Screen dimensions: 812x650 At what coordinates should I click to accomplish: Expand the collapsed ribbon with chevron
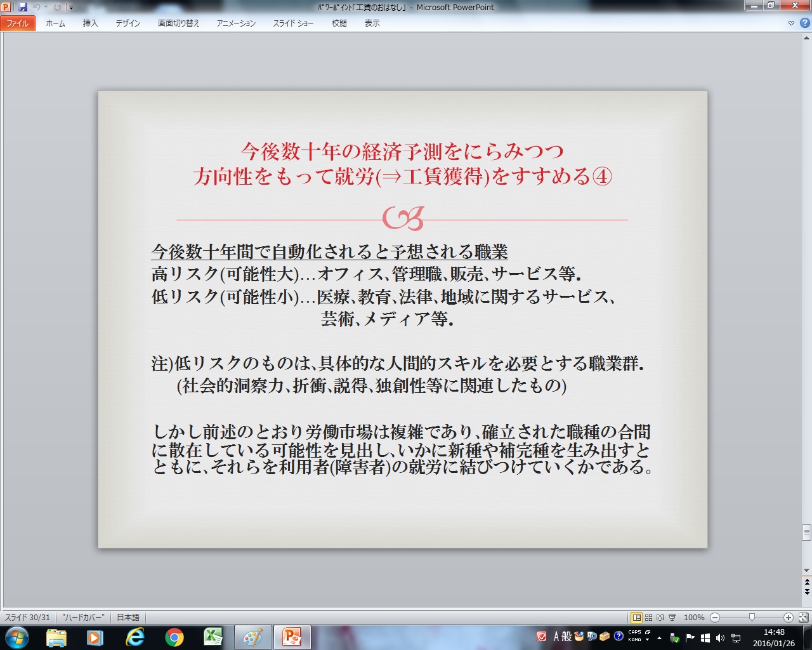tap(791, 23)
